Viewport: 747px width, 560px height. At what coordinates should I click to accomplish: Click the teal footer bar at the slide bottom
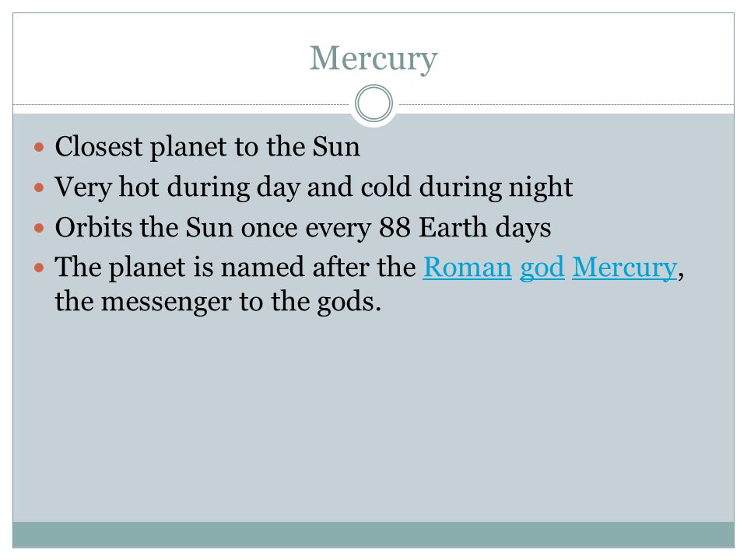point(373,534)
